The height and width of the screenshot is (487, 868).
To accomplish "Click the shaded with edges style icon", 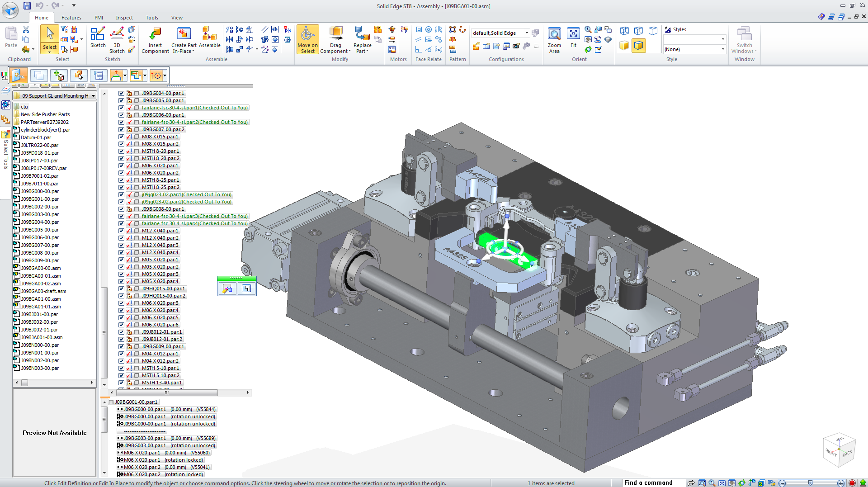I will (x=638, y=46).
